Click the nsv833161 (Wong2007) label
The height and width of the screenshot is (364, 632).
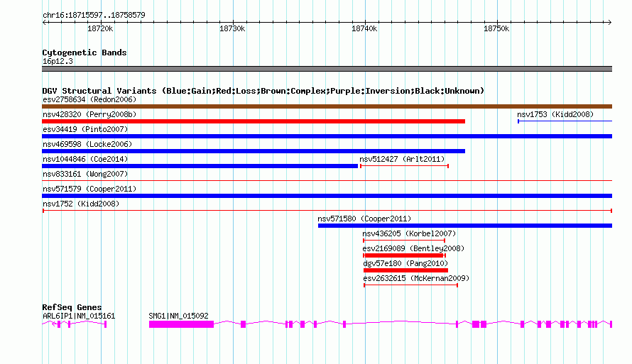pos(85,174)
